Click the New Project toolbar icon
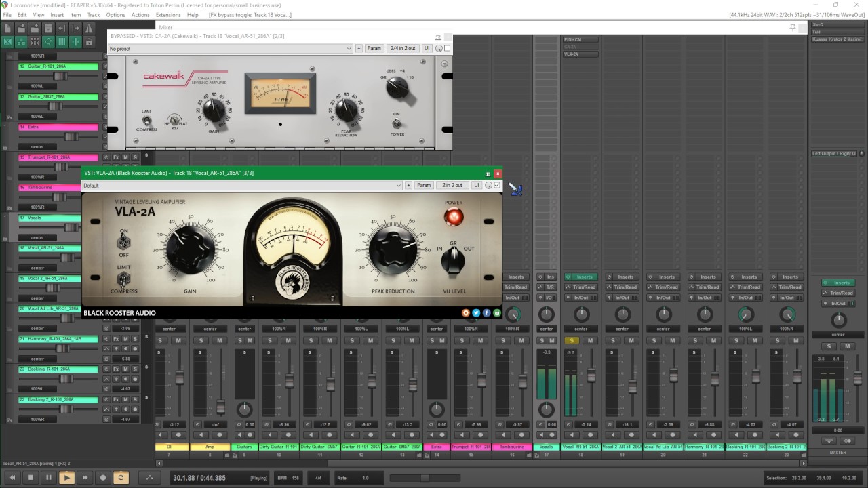 (x=8, y=28)
